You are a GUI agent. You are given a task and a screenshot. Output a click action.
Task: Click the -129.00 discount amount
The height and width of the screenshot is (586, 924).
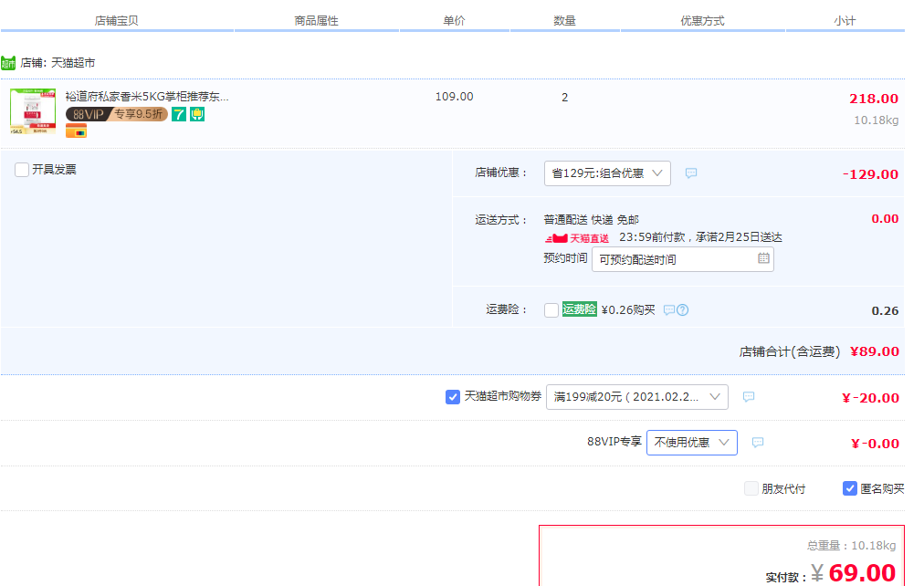(x=870, y=174)
